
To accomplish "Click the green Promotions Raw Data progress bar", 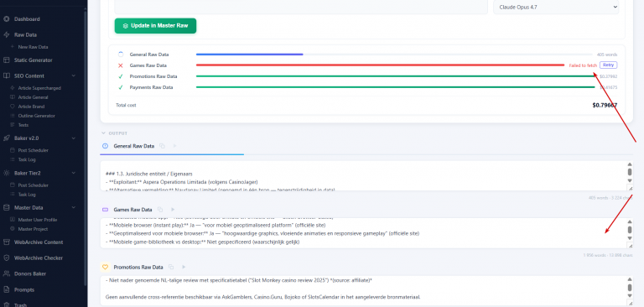I will tap(396, 76).
